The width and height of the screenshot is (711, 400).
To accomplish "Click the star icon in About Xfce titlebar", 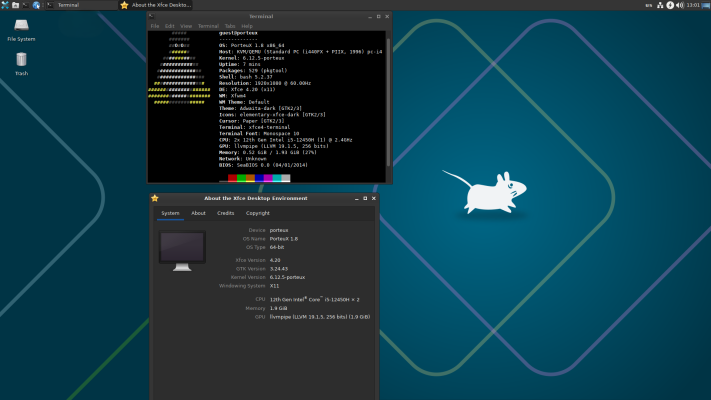I will pyautogui.click(x=155, y=198).
